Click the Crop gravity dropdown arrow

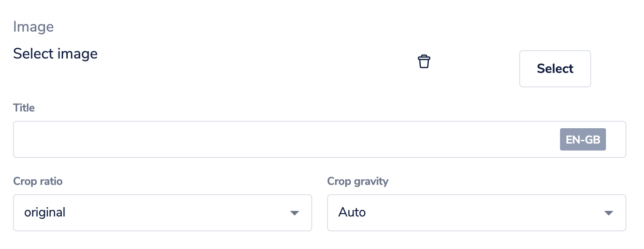pos(609,213)
